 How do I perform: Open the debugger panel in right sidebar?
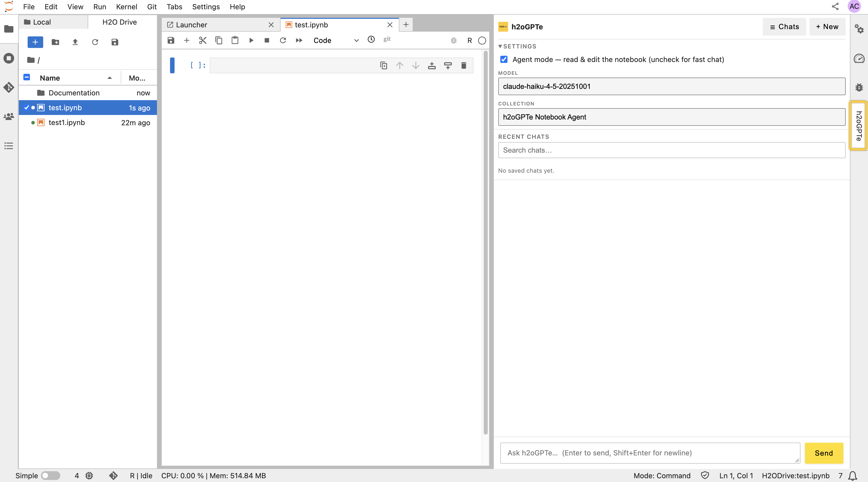[x=859, y=87]
